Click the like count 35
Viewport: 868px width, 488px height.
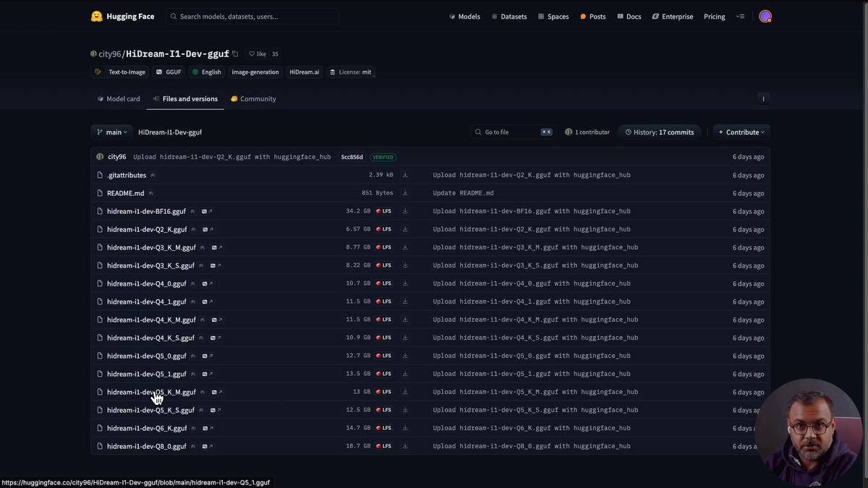click(x=275, y=53)
